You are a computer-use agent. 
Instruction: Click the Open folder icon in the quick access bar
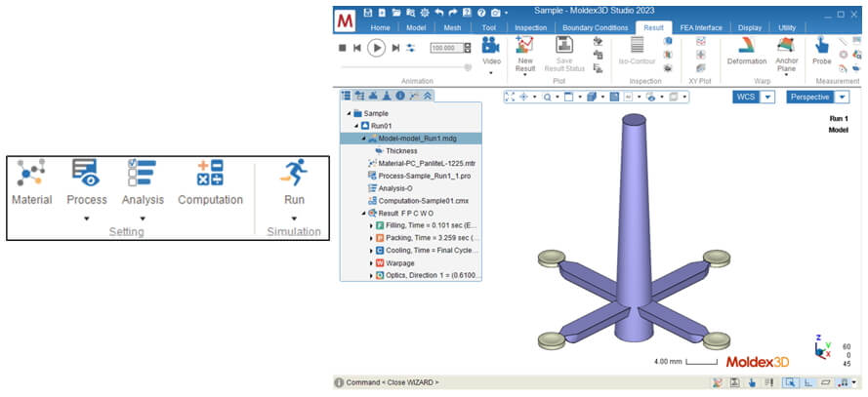point(396,12)
